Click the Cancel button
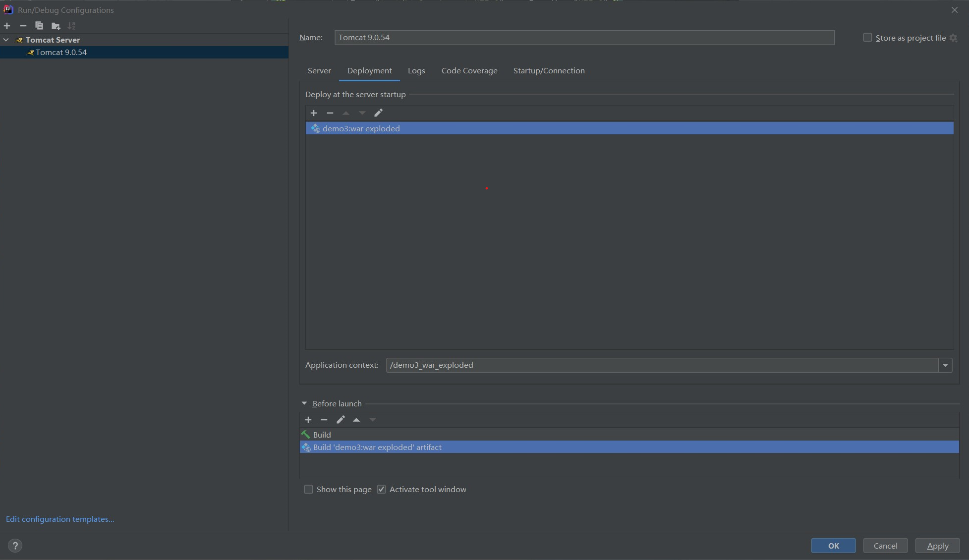 tap(885, 546)
